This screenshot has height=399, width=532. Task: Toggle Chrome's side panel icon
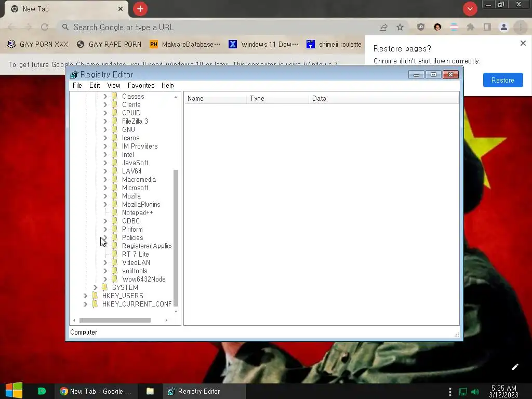[487, 27]
